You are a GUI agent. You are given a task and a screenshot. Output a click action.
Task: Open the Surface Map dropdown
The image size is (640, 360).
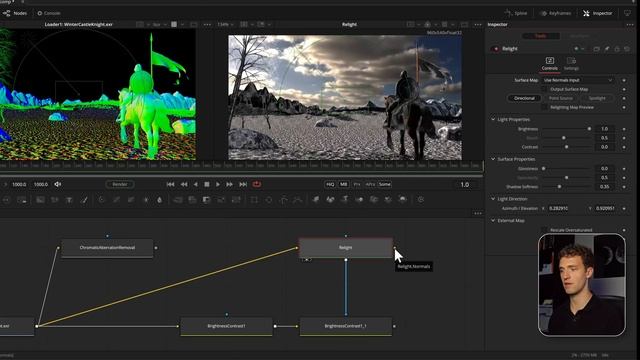point(578,80)
